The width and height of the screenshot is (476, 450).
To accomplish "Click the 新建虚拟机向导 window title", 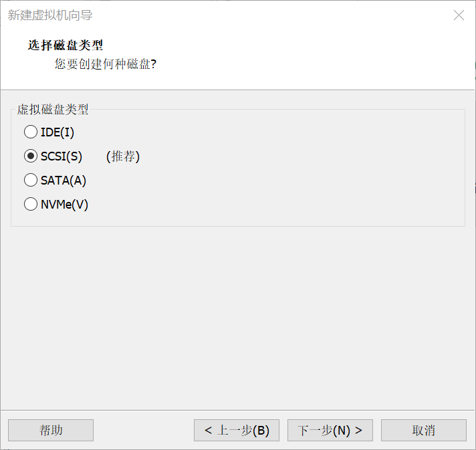I will click(x=50, y=15).
